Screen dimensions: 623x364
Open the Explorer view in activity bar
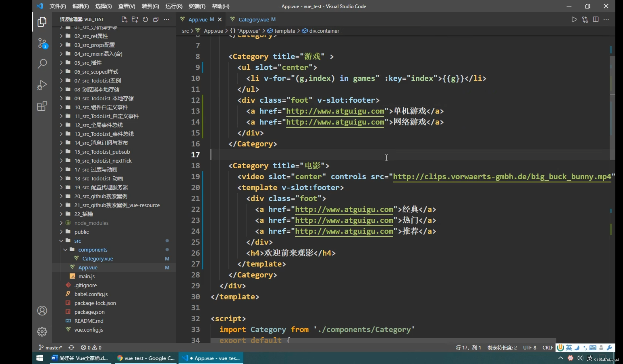pos(42,22)
